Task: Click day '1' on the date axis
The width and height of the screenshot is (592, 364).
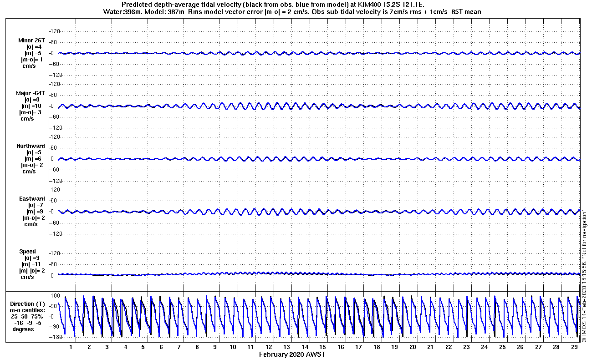Action: [71, 347]
